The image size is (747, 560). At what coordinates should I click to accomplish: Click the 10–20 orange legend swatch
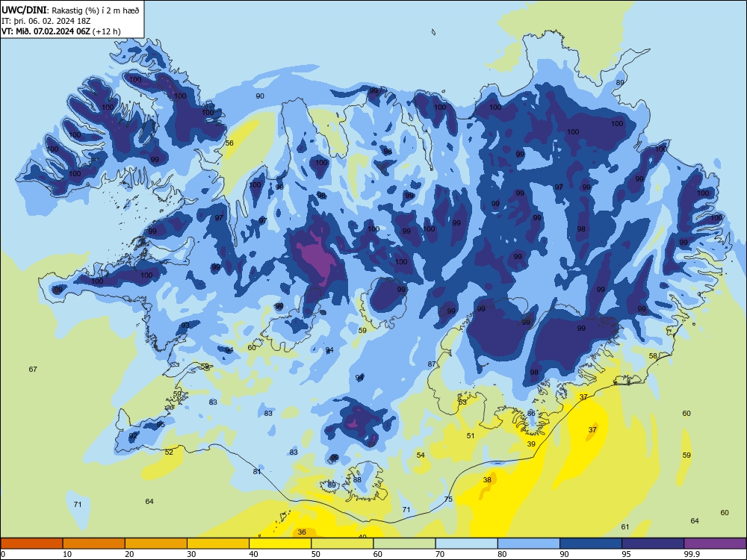94,544
